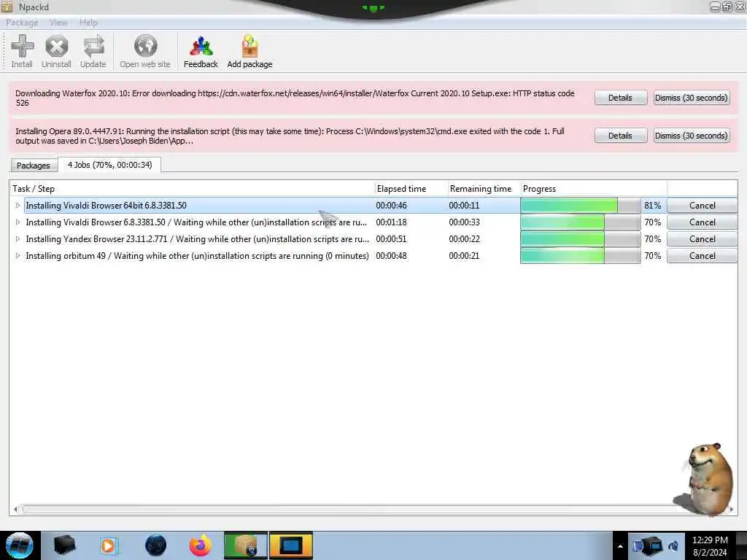Click the media player taskbar icon
The image size is (747, 560).
tap(108, 545)
